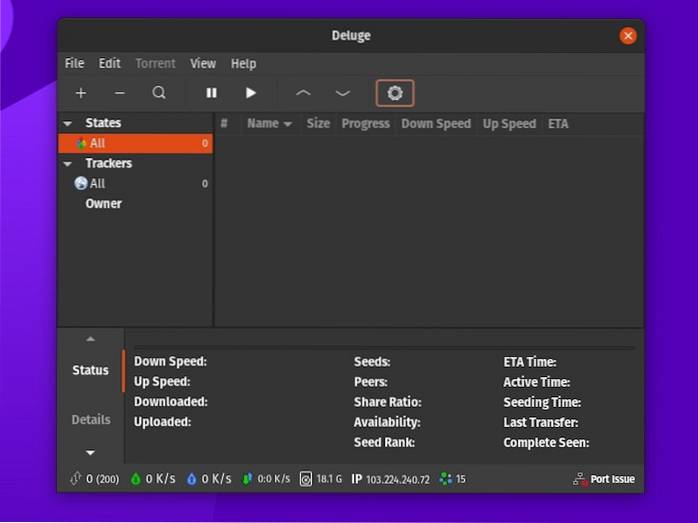
Task: Click the Add Torrent plus icon
Action: point(81,93)
